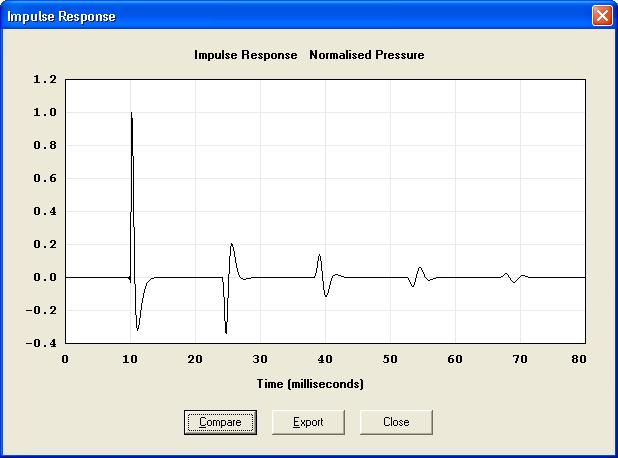Click the 'Impulse Response' window title
Image resolution: width=618 pixels, height=458 pixels.
coord(61,17)
